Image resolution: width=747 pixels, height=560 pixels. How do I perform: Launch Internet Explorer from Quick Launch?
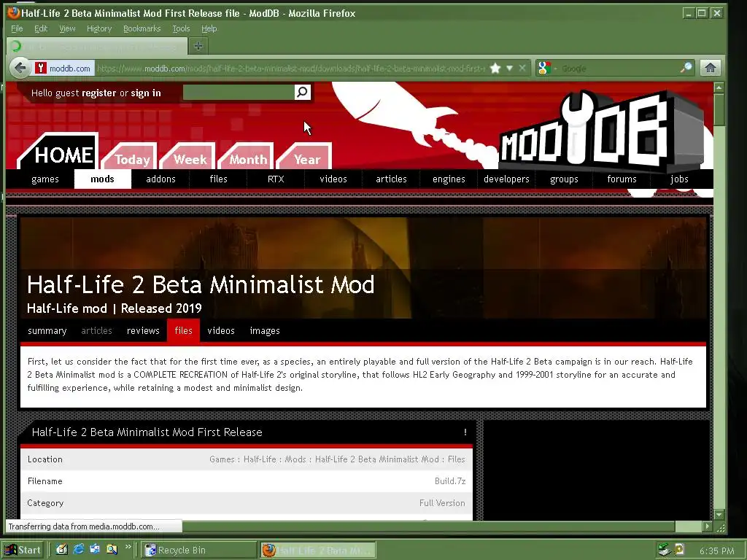click(x=79, y=550)
